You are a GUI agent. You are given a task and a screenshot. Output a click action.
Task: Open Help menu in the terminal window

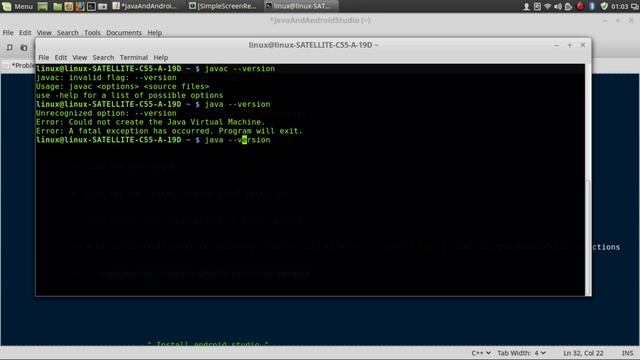pyautogui.click(x=161, y=58)
